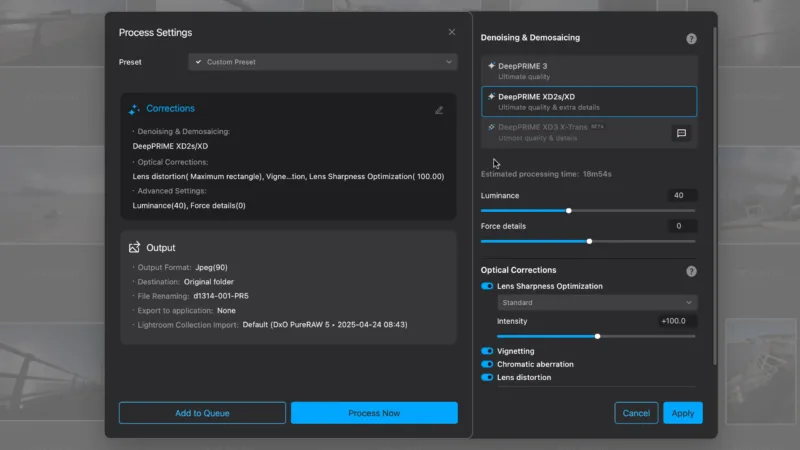This screenshot has width=800, height=450.
Task: Edit Corrections with the pencil icon
Action: pyautogui.click(x=439, y=110)
